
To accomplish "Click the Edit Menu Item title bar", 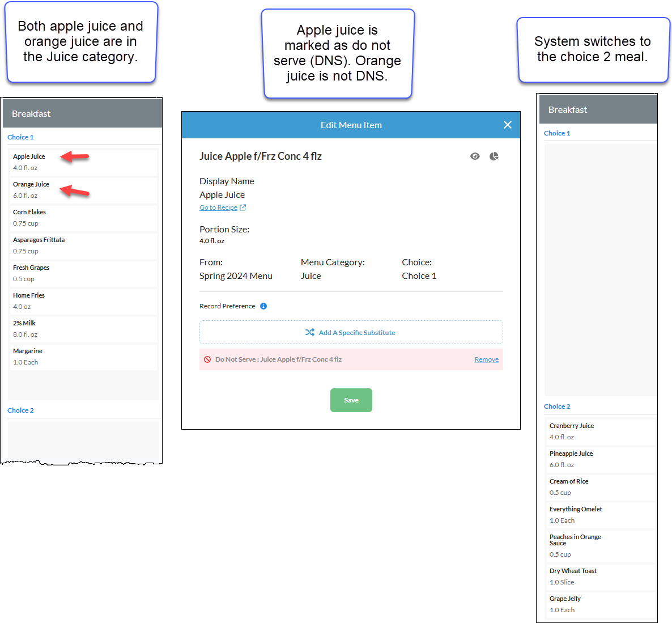I will coord(351,125).
